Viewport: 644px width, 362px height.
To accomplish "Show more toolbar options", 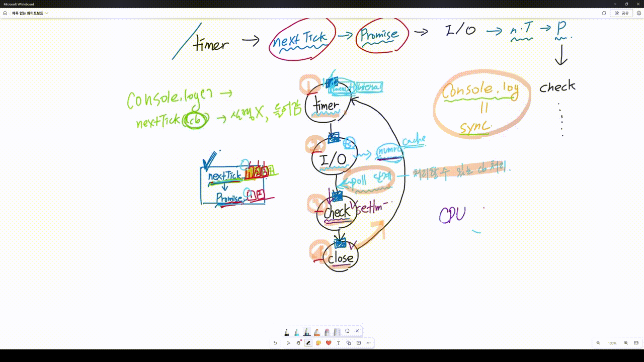I will pyautogui.click(x=369, y=343).
